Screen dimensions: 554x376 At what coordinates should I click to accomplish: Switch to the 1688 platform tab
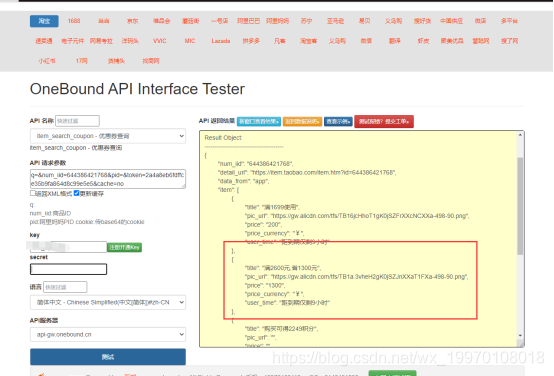coord(74,21)
